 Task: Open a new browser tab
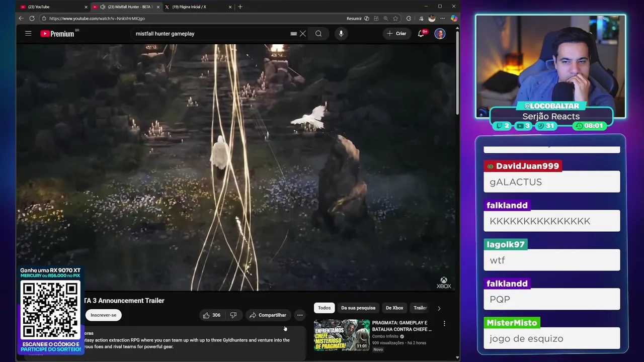pos(240,7)
